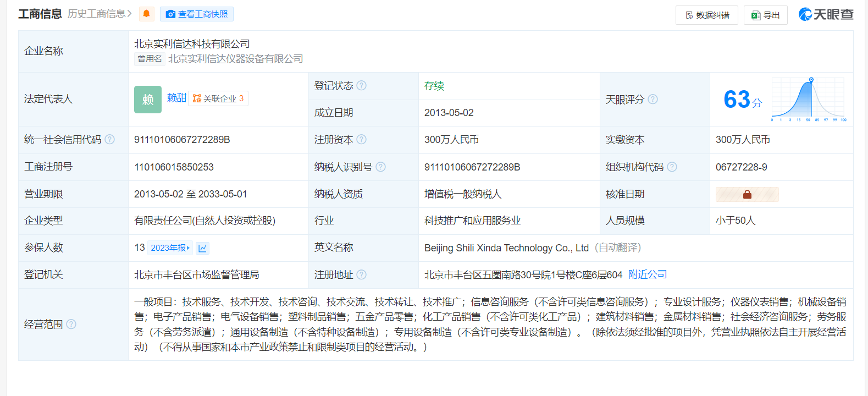This screenshot has height=396, width=868.
Task: Click help icon next to 注册地址
Action: click(361, 274)
